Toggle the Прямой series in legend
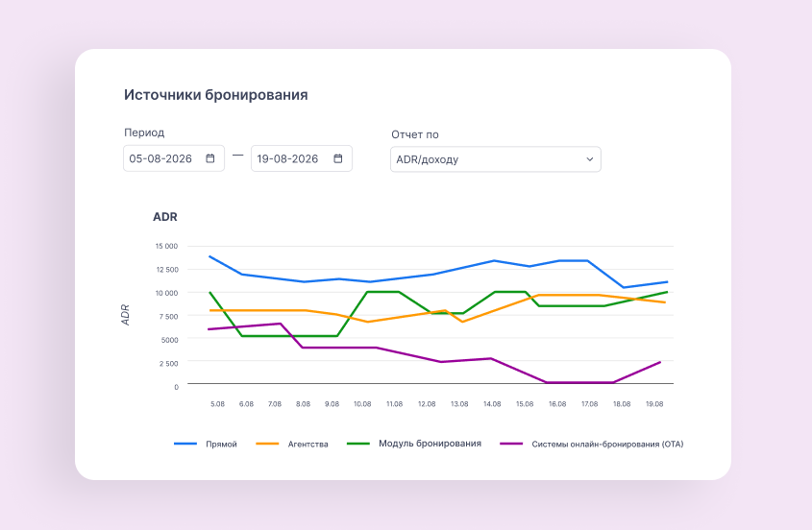 (x=221, y=445)
